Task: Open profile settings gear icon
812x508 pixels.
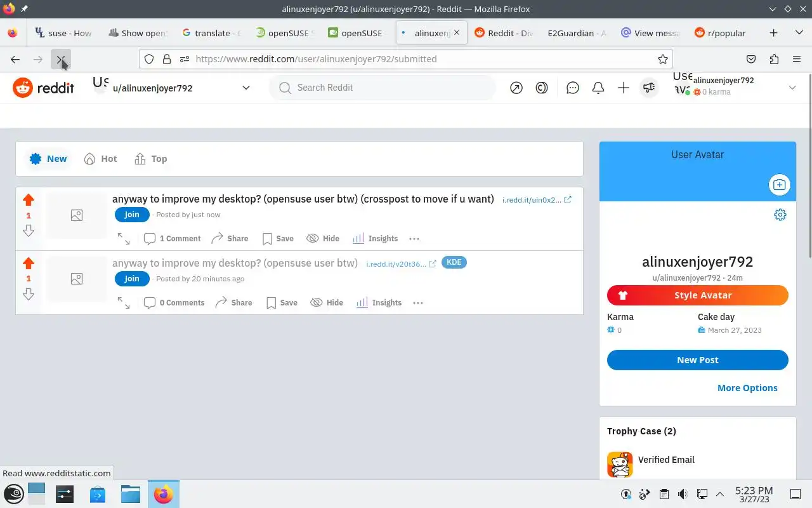Action: pos(780,215)
